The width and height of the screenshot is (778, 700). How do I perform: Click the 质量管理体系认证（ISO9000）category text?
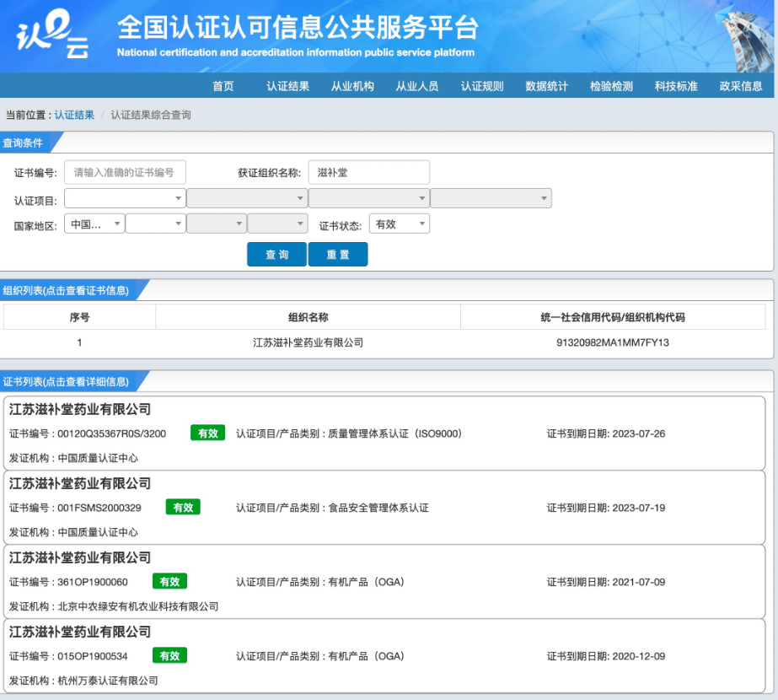click(395, 433)
